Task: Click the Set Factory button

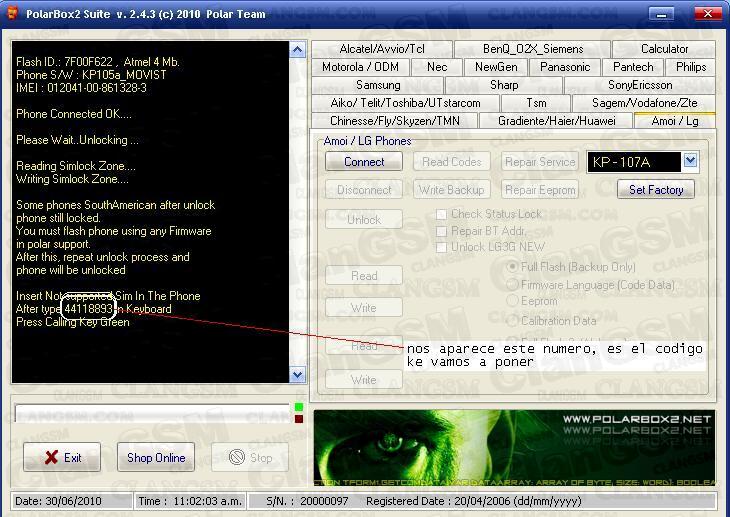Action: (656, 190)
